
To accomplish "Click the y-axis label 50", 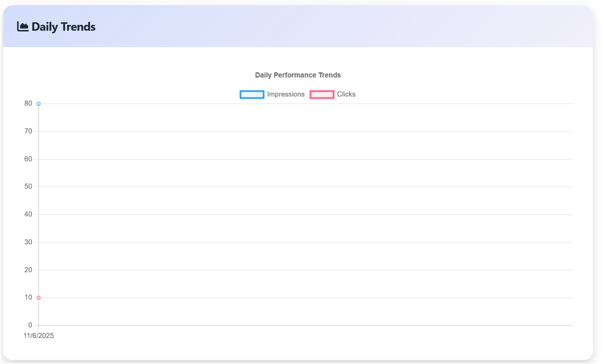I will pos(28,186).
